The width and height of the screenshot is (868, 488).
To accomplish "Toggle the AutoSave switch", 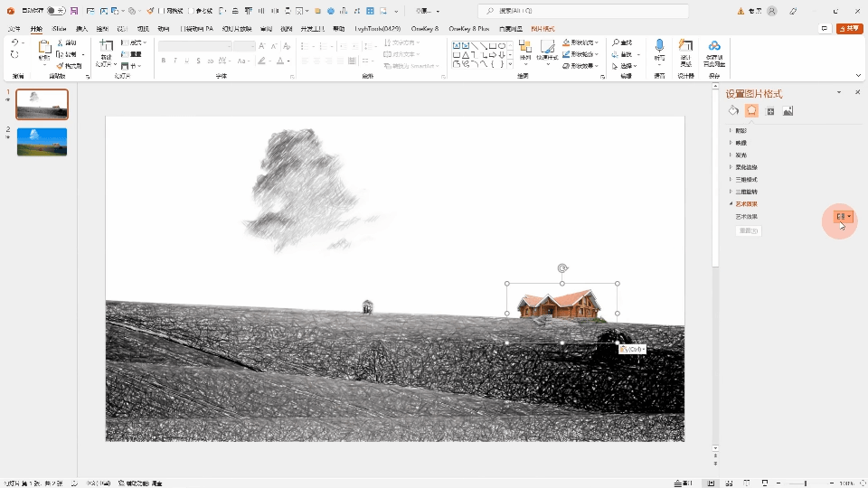I will tap(55, 11).
